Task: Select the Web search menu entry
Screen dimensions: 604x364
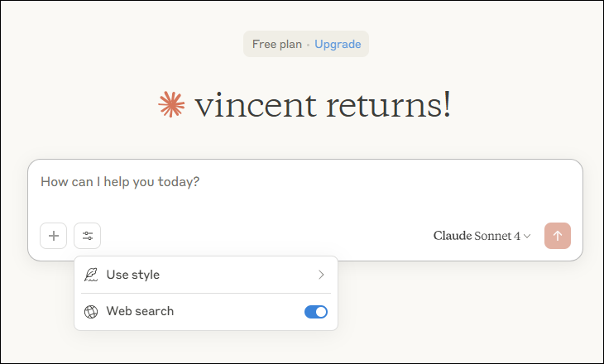Action: coord(206,311)
